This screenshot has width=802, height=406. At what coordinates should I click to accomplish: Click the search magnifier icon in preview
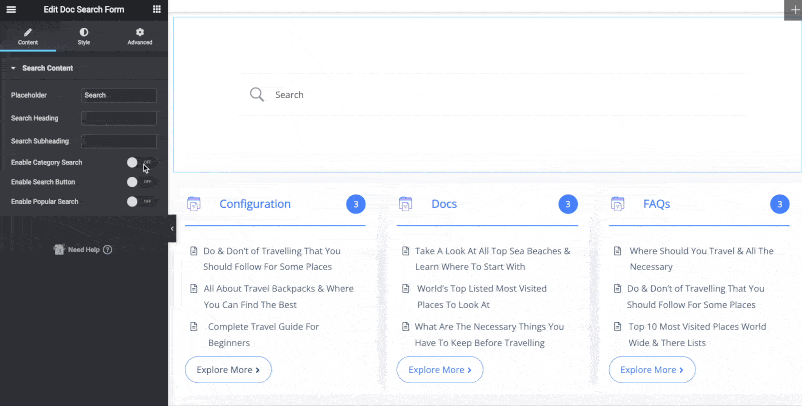[x=257, y=94]
